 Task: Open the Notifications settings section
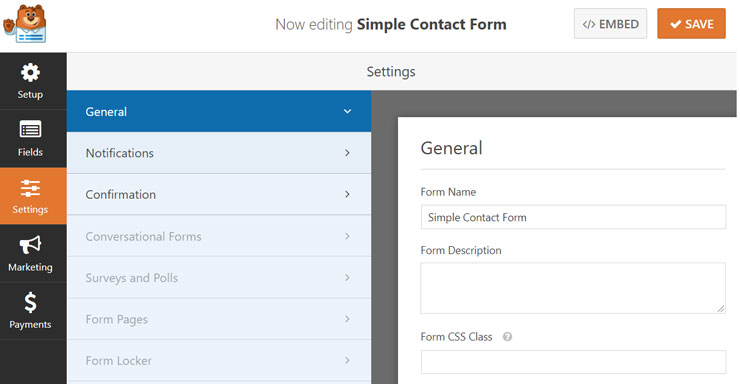pyautogui.click(x=219, y=153)
